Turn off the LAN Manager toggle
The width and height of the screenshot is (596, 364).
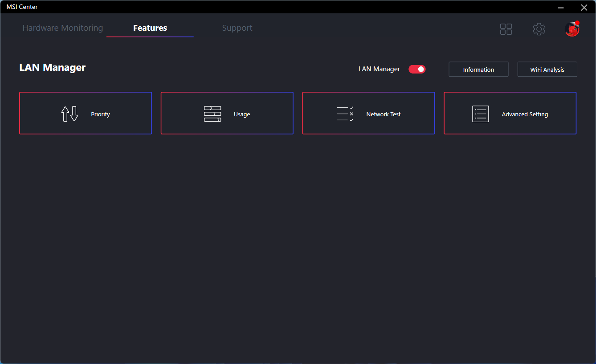417,69
